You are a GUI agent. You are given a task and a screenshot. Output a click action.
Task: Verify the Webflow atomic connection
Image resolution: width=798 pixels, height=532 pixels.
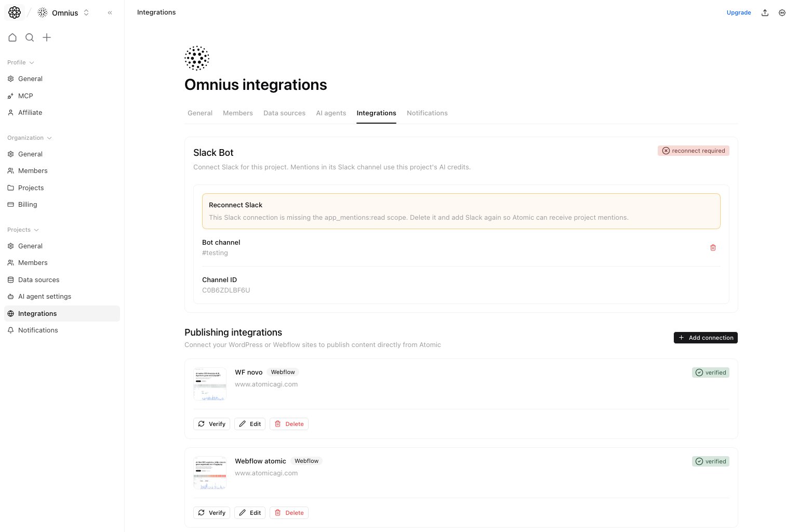pyautogui.click(x=211, y=513)
